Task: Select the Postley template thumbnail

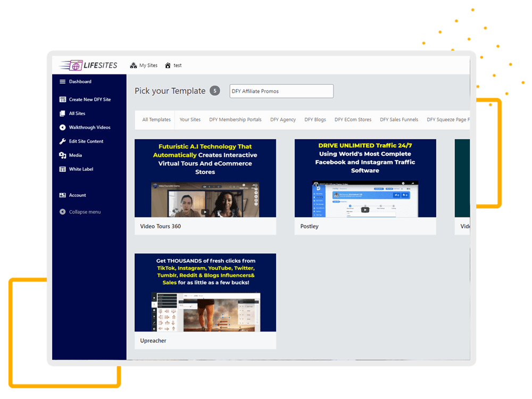Action: point(365,178)
